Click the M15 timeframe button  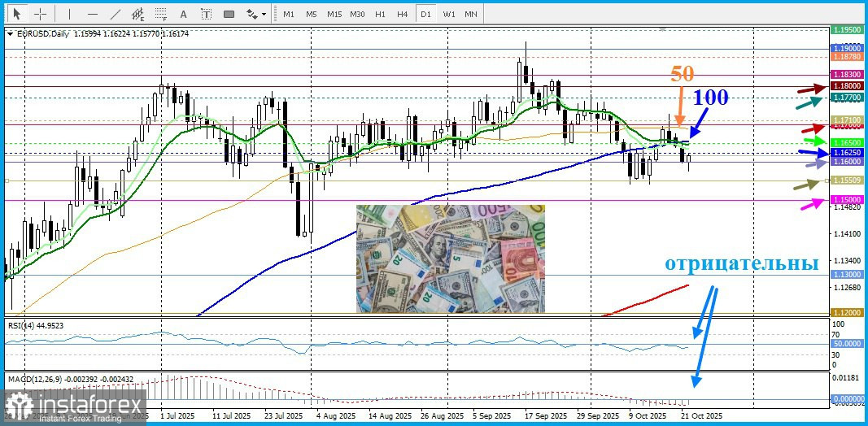click(x=334, y=14)
